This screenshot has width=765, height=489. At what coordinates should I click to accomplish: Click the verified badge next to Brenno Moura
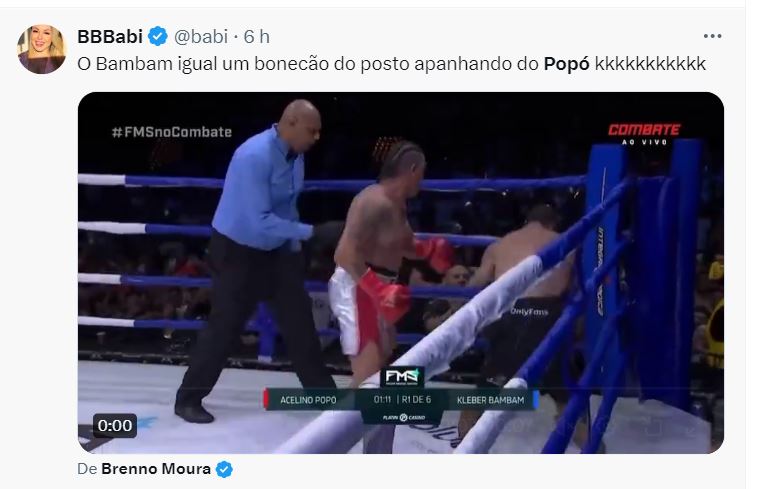point(224,469)
